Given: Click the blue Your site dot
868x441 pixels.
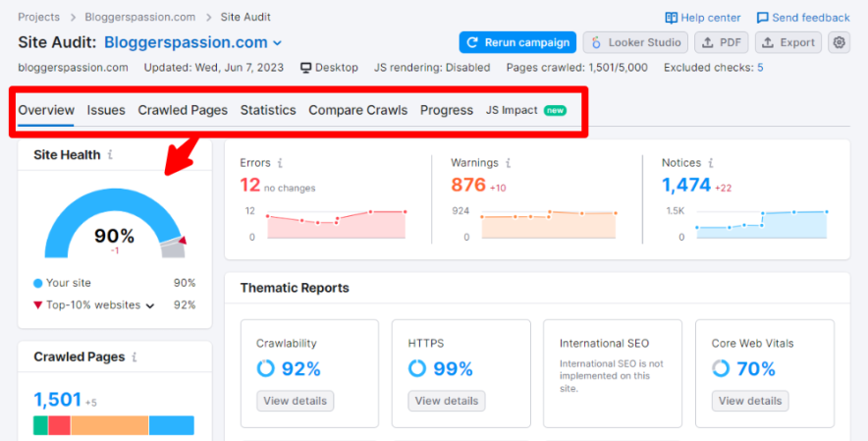Looking at the screenshot, I should tap(37, 283).
